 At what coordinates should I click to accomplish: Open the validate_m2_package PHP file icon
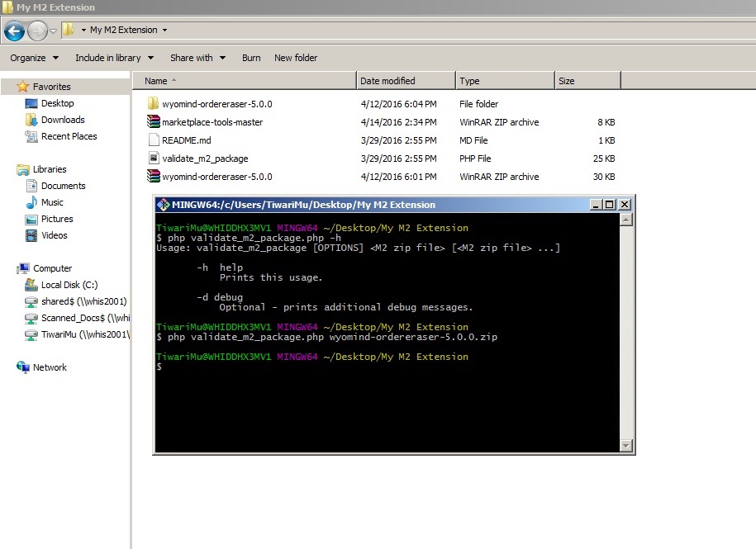pyautogui.click(x=153, y=159)
